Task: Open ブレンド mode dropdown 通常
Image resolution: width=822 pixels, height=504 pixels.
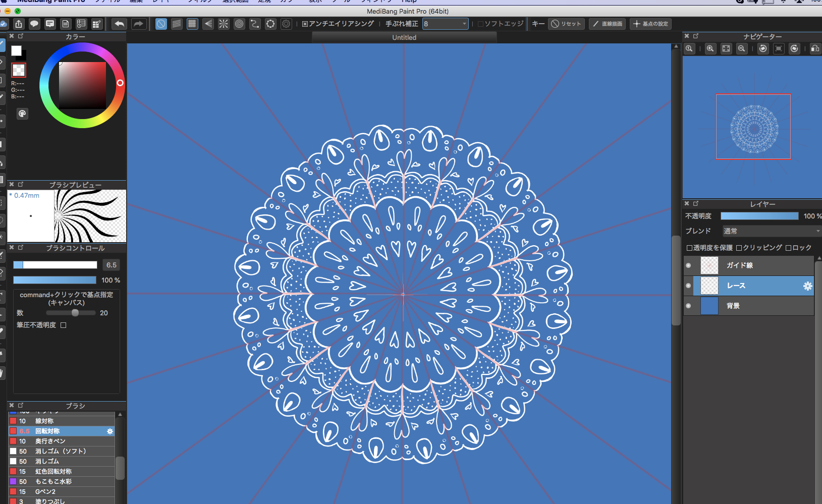Action: pos(772,231)
